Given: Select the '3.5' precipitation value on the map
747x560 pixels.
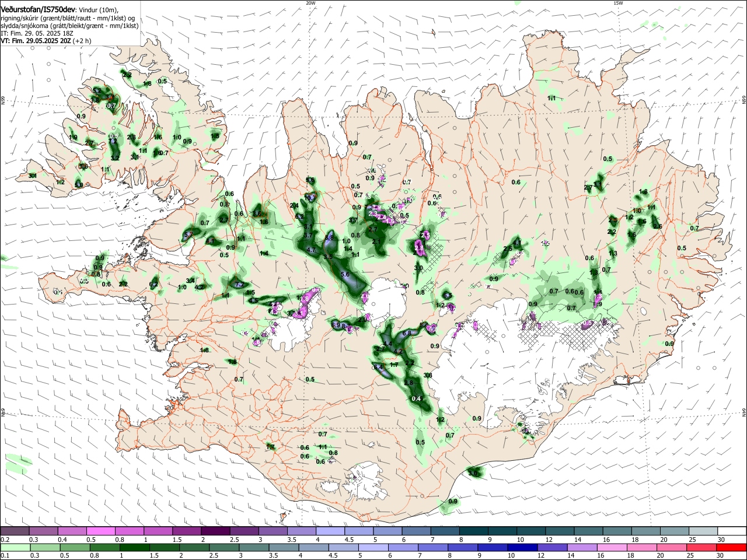Looking at the screenshot, I should pos(328,257).
